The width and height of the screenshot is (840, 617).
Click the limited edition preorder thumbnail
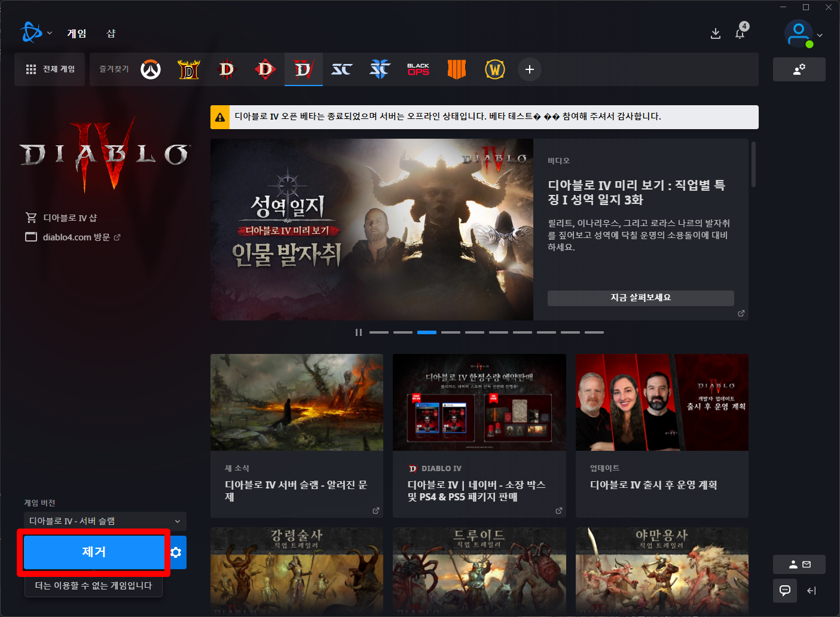pos(479,402)
